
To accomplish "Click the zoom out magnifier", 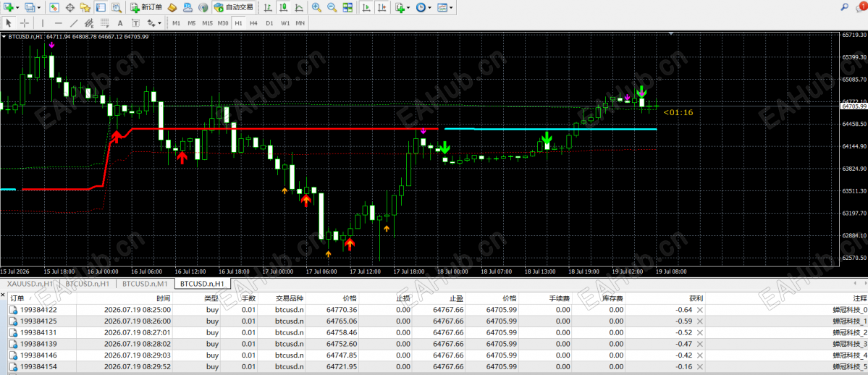I will tap(332, 8).
